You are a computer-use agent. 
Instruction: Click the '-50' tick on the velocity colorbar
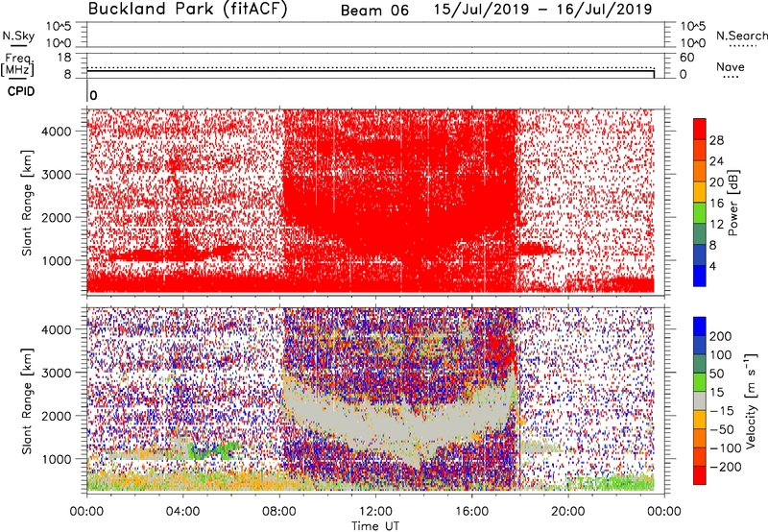pyautogui.click(x=722, y=429)
